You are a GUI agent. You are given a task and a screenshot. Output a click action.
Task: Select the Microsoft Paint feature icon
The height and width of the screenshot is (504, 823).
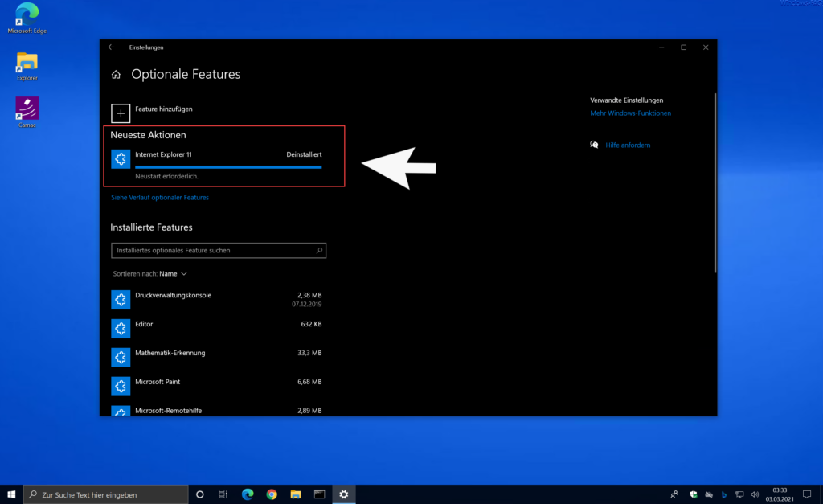121,386
